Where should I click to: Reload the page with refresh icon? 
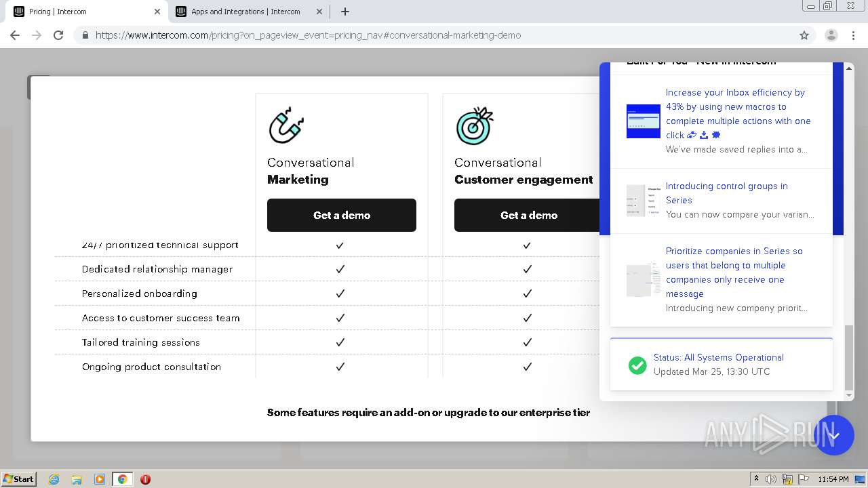coord(58,35)
